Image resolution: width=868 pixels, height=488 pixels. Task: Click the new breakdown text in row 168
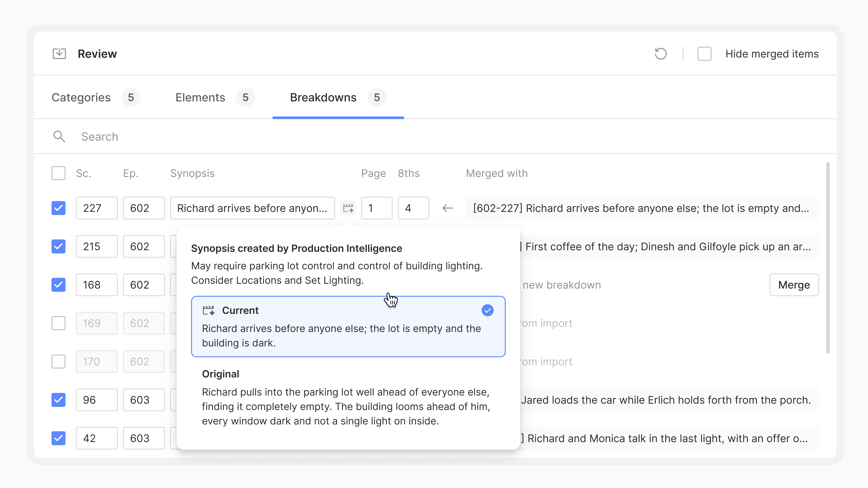562,285
